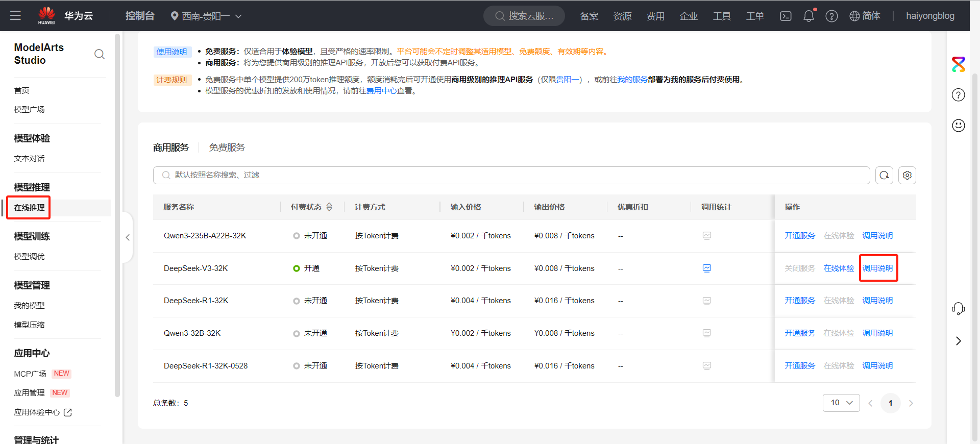This screenshot has height=444, width=980.
Task: Open page size dropdown showing 10
Action: coord(841,403)
